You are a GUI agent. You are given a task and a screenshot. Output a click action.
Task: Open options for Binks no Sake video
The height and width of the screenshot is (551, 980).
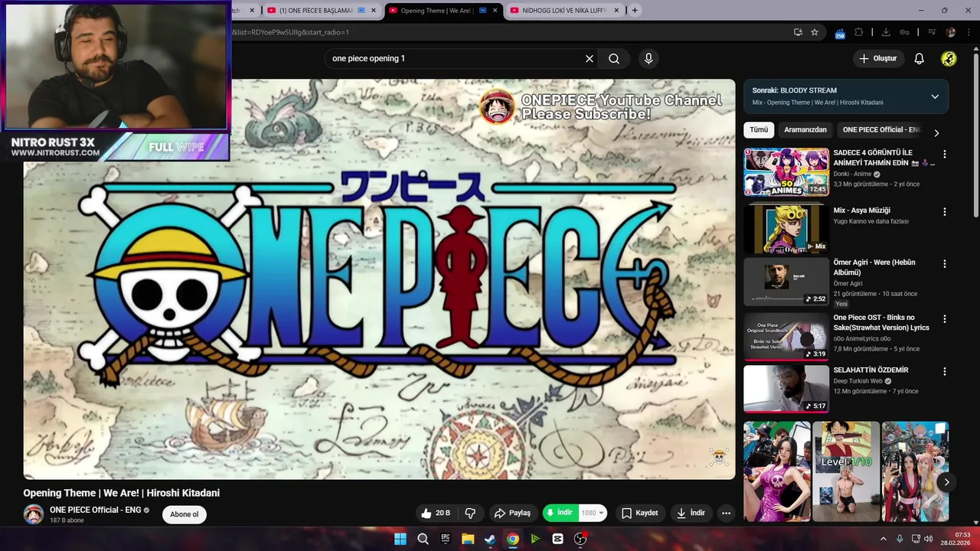(944, 318)
